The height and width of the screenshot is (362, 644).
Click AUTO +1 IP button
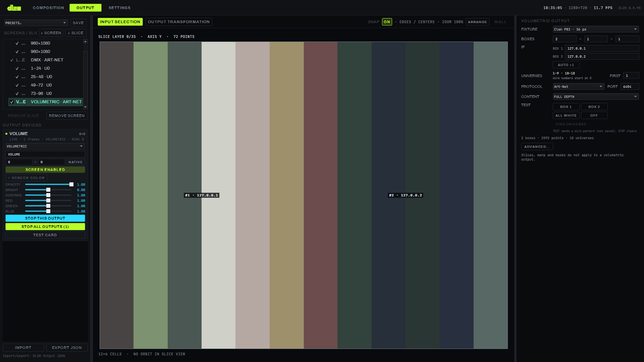click(566, 65)
